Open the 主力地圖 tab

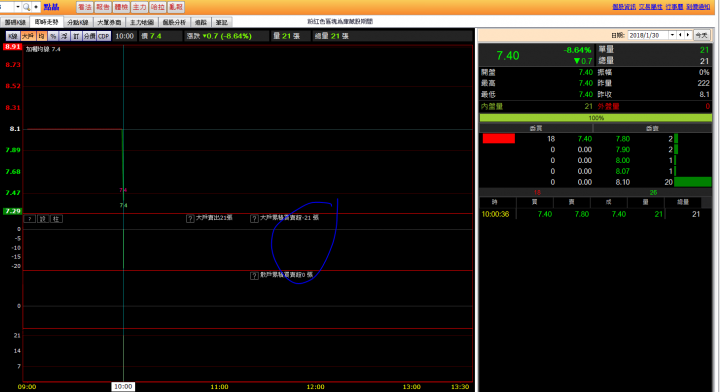tap(141, 22)
